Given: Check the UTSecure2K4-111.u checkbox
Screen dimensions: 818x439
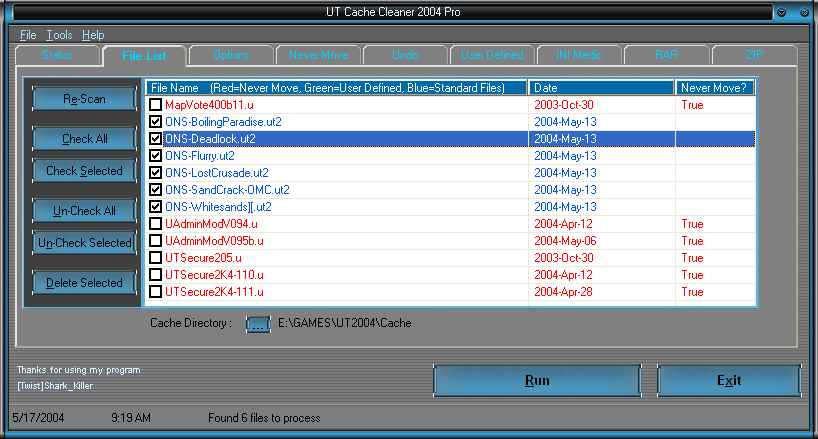Looking at the screenshot, I should (155, 291).
